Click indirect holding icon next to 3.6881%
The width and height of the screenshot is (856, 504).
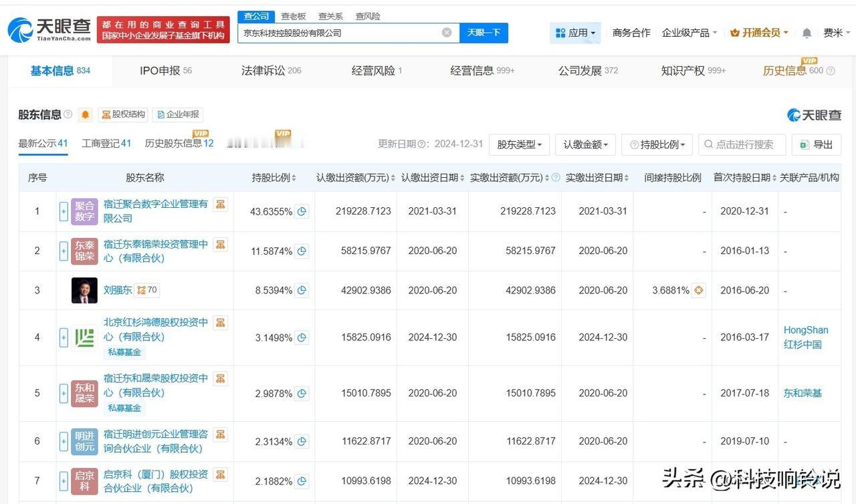coord(699,290)
